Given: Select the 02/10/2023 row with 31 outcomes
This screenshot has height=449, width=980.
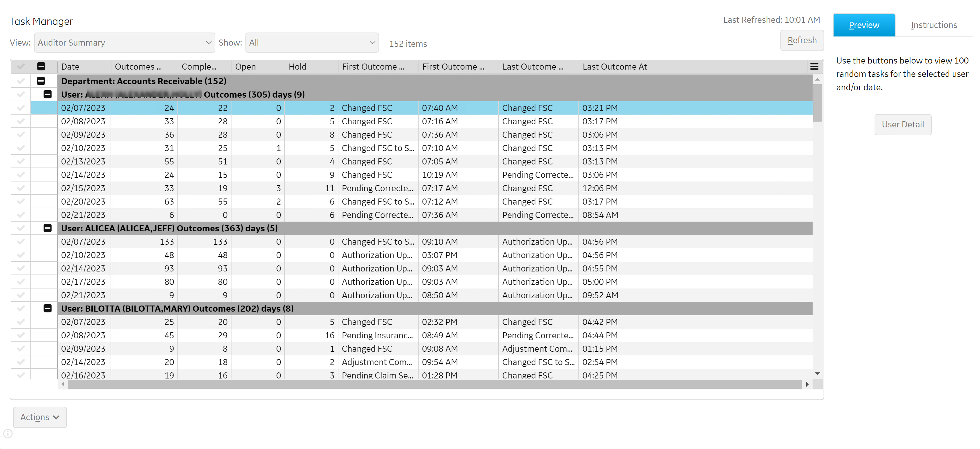Looking at the screenshot, I should [435, 148].
